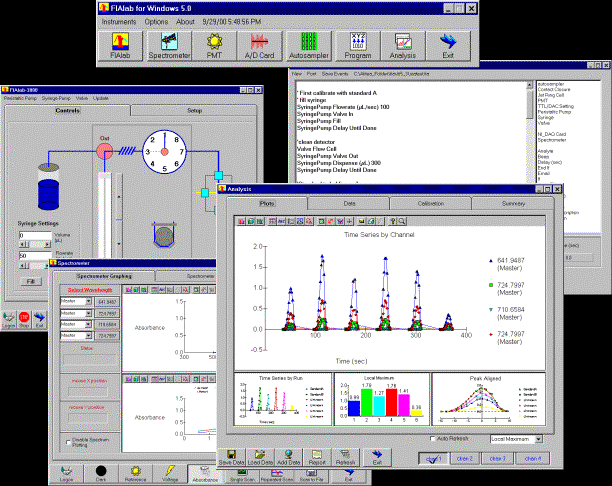Toggle chan 4 channel button

[533, 459]
